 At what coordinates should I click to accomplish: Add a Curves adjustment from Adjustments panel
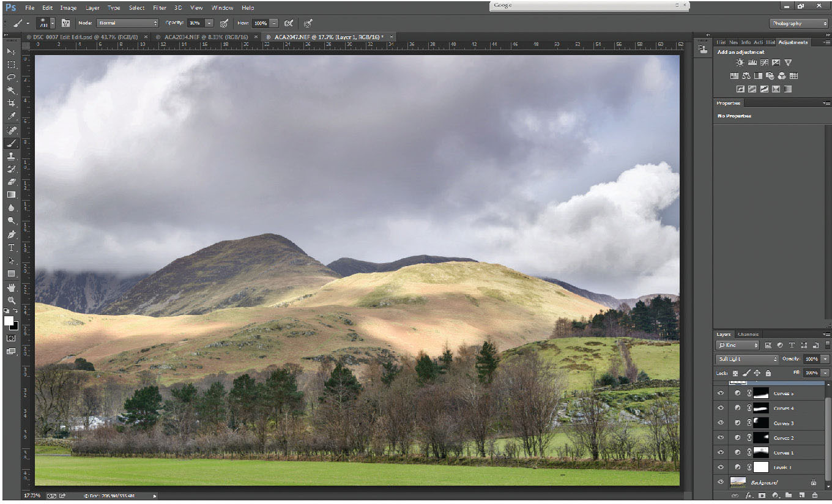click(x=764, y=62)
